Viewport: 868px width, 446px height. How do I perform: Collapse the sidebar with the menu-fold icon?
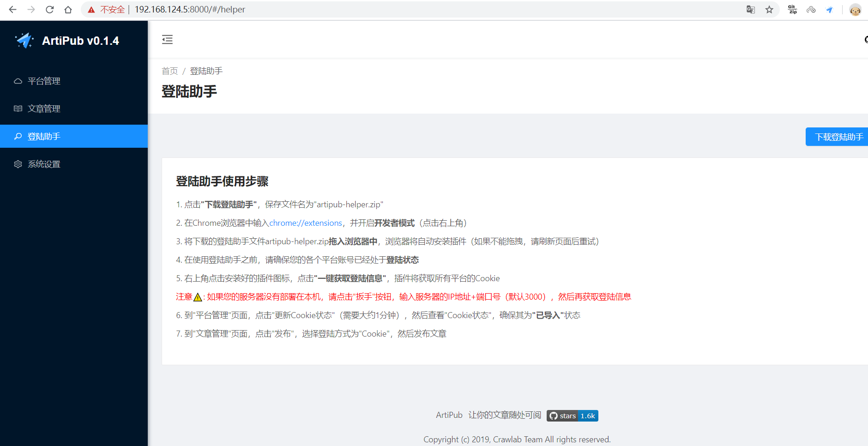[x=167, y=40]
